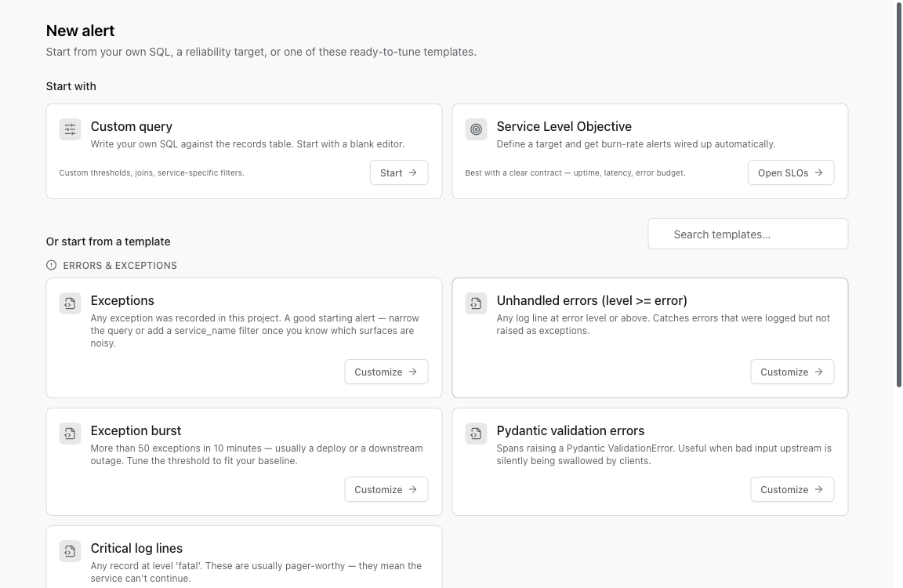Click the Exception burst template icon
Screen dimensions: 903x588
[x=70, y=434]
